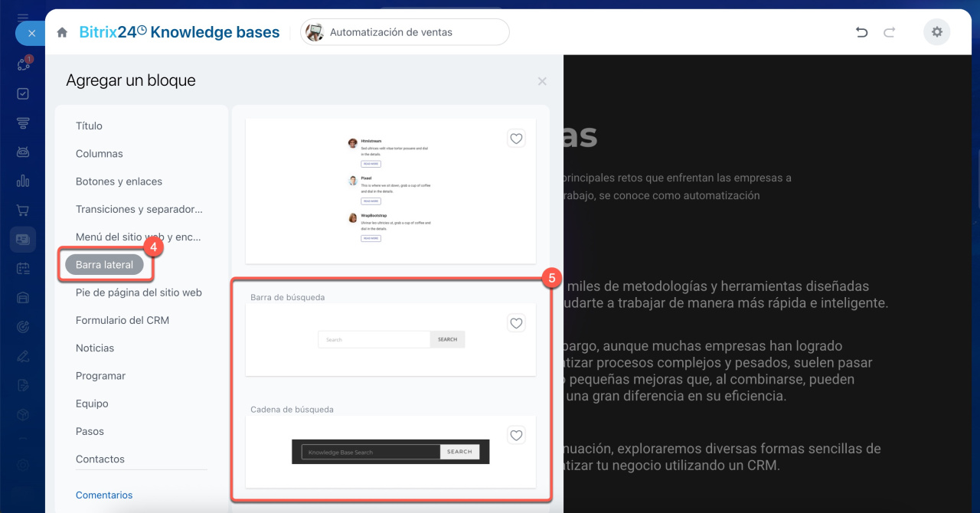This screenshot has width=980, height=513.
Task: Open the bar chart analytics icon in sidebar
Action: point(23,181)
